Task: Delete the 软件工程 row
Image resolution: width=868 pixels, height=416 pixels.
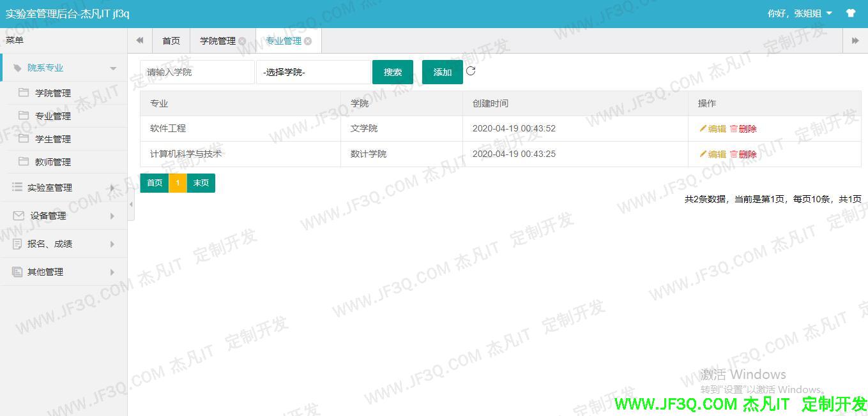Action: pos(743,129)
